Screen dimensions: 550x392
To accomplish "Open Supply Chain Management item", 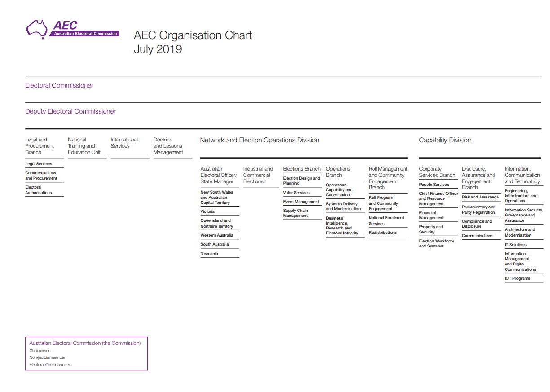I will coord(295,213).
